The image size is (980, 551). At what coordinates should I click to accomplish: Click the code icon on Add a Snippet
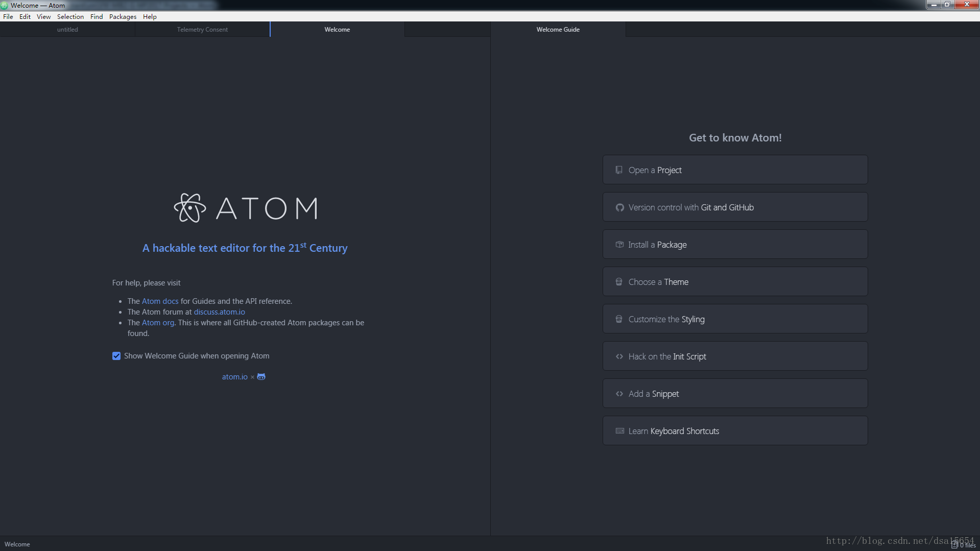point(619,394)
